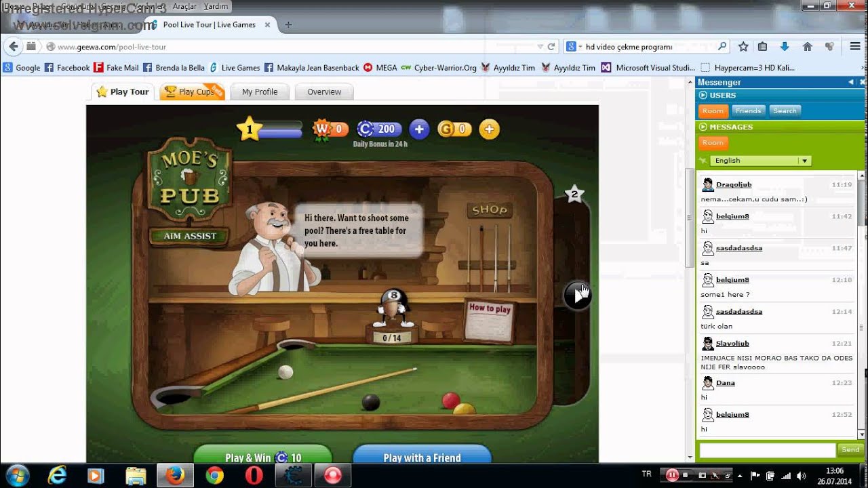Open Dragoljub's user name in chat
This screenshot has height=488, width=868.
734,184
